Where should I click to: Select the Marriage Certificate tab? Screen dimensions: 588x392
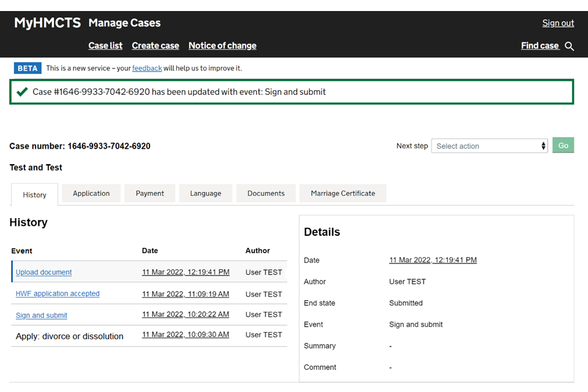[343, 194]
